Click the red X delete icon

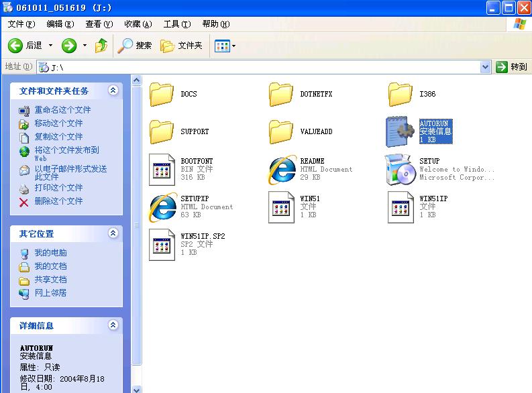click(x=23, y=203)
